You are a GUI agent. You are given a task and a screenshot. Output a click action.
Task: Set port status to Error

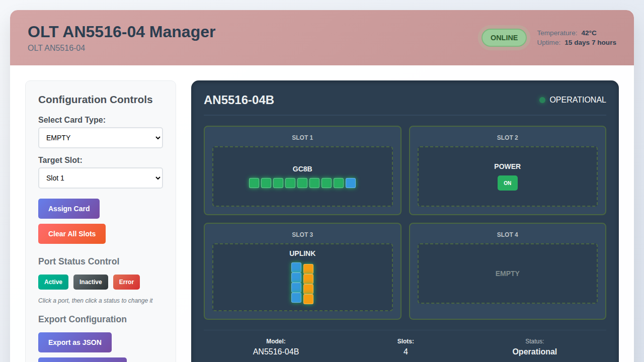pyautogui.click(x=126, y=282)
